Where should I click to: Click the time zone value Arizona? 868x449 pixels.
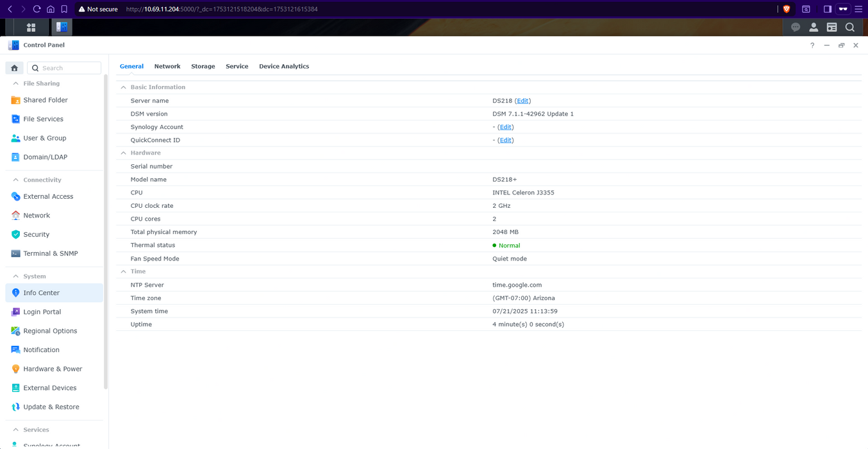(524, 298)
